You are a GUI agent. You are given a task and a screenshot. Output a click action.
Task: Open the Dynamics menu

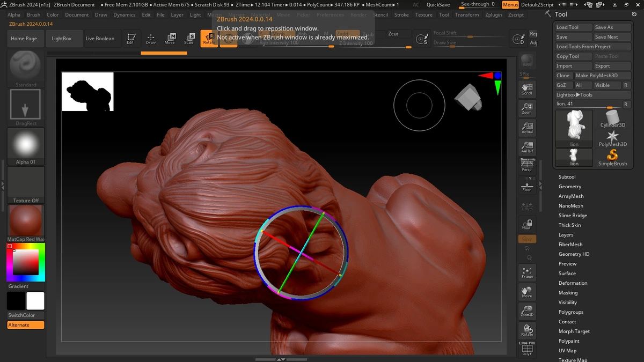125,15
